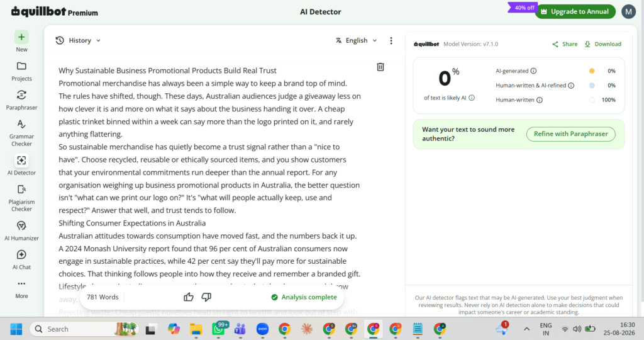Open ENG IN language switcher

545,329
